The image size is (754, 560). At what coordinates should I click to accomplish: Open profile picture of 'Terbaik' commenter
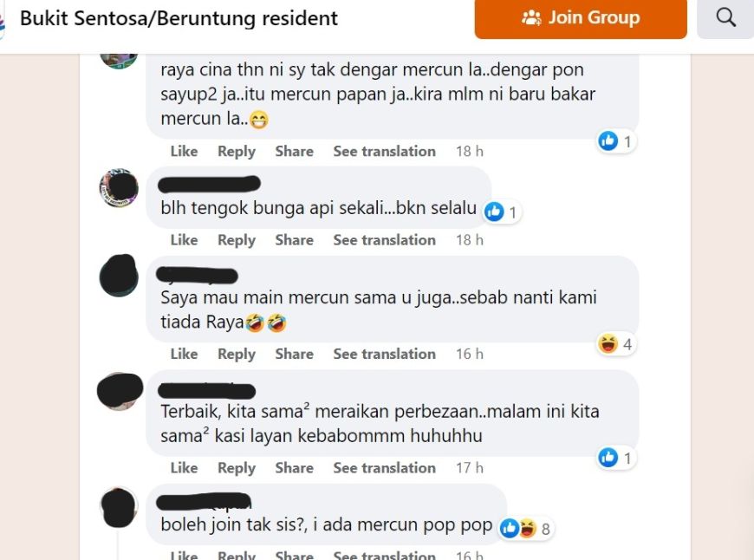pyautogui.click(x=120, y=390)
